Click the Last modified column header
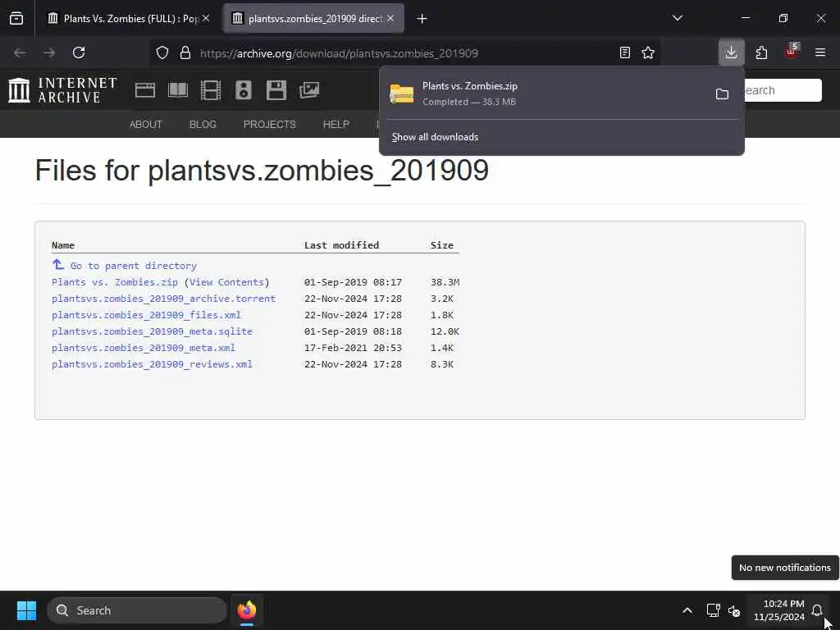This screenshot has height=630, width=840. click(342, 245)
